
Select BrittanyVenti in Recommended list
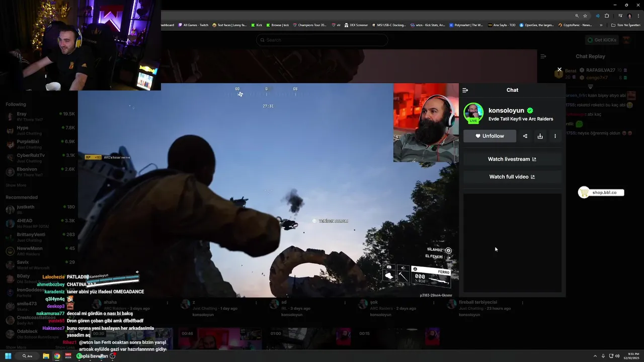[39, 237]
